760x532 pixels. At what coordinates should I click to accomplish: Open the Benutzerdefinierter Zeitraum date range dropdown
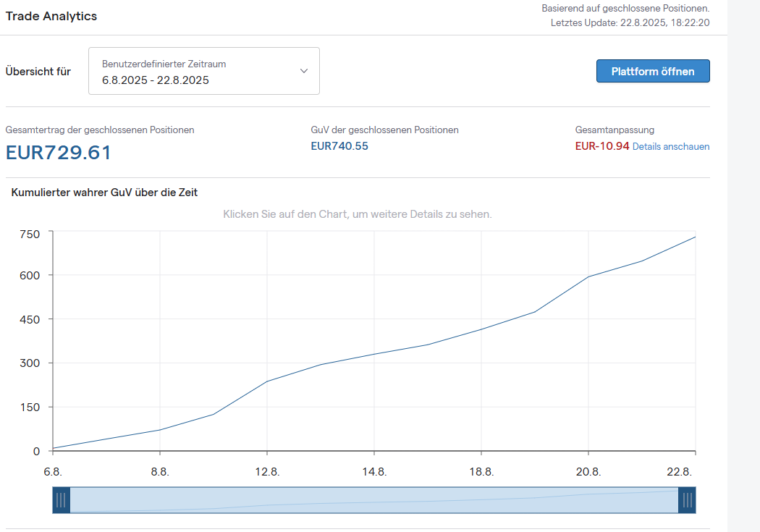(203, 71)
